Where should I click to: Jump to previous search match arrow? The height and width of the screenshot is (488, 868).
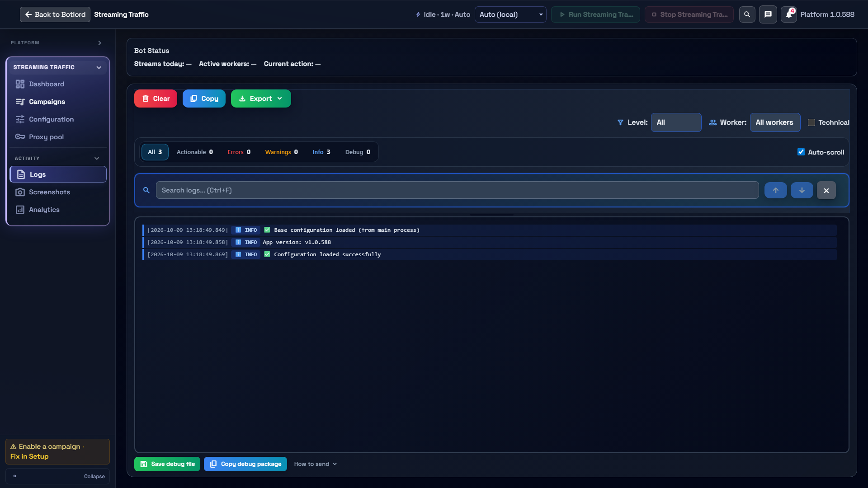click(776, 190)
